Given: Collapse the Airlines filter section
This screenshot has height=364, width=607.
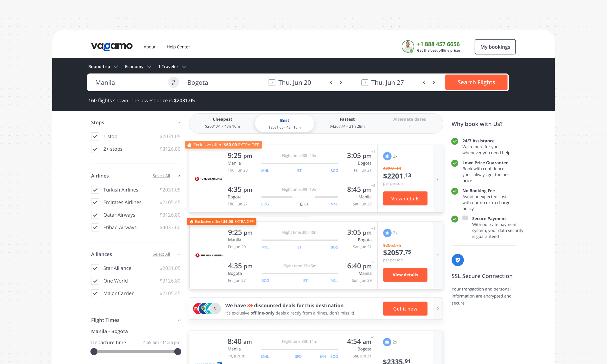Looking at the screenshot, I should [179, 176].
